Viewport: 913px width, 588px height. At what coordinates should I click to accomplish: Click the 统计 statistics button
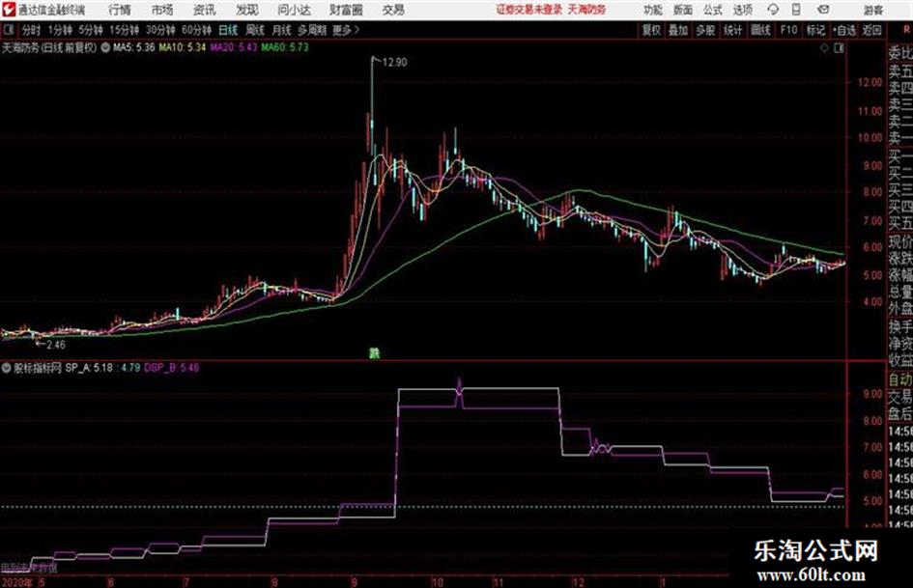[x=732, y=30]
